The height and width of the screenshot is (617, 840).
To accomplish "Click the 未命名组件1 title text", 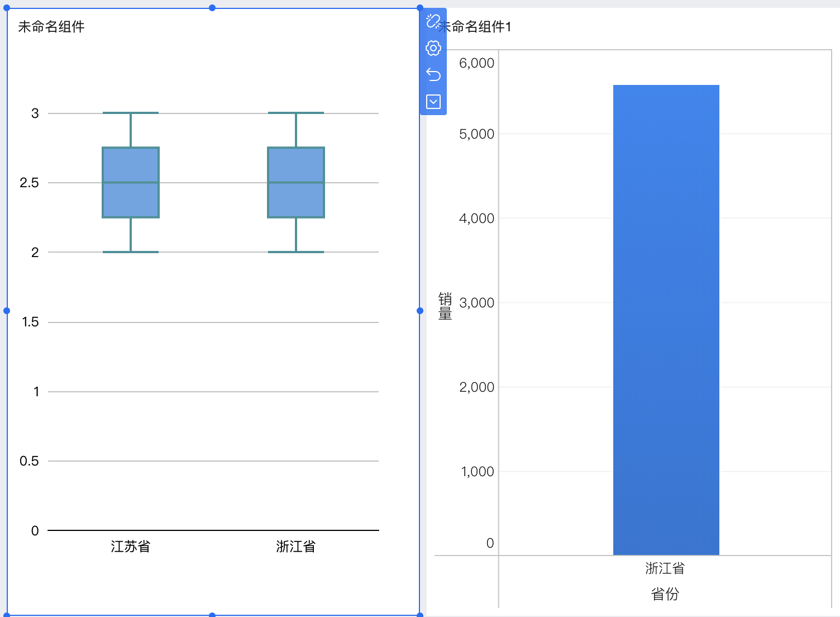I will click(x=475, y=27).
